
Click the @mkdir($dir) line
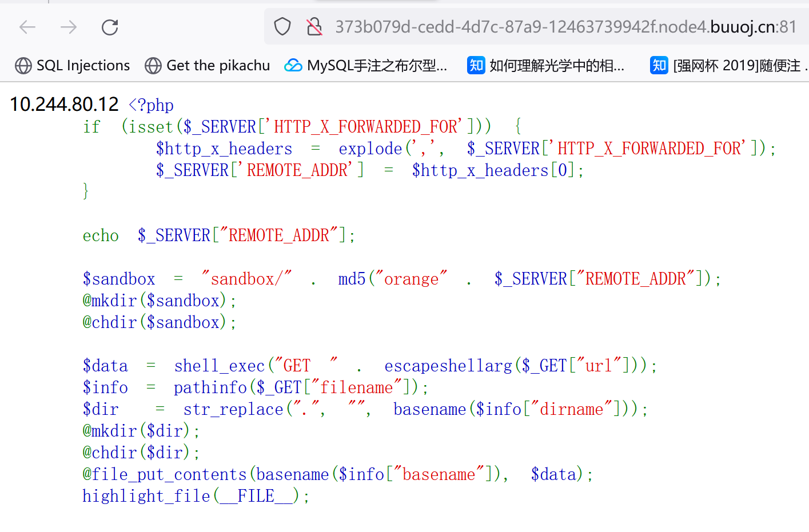tap(141, 431)
